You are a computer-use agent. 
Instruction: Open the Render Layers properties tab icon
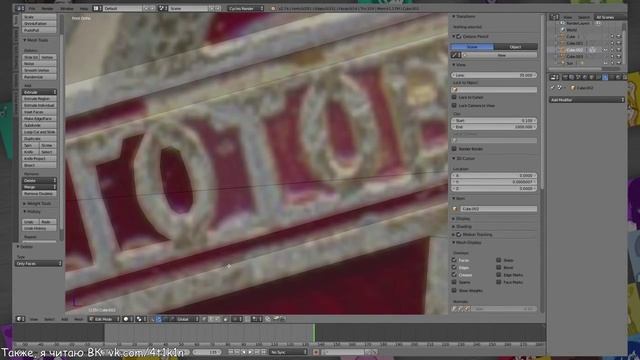(x=572, y=77)
